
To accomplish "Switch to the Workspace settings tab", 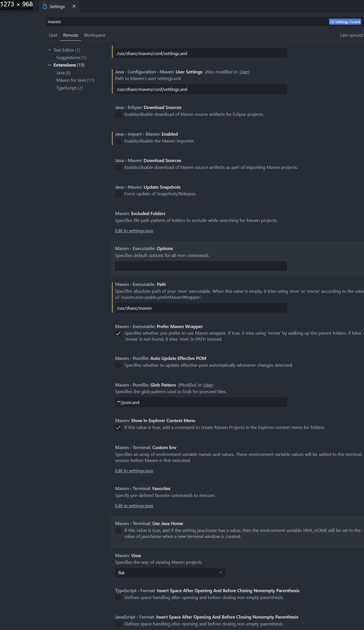I will coord(95,35).
